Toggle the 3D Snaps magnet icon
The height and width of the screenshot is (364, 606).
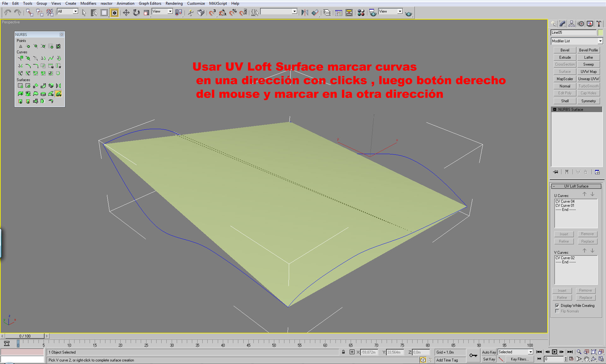pyautogui.click(x=212, y=13)
